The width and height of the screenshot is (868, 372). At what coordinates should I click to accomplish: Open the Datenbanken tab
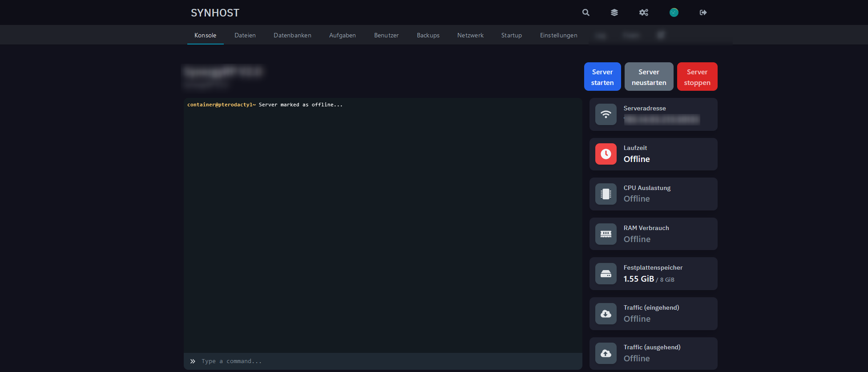point(292,35)
